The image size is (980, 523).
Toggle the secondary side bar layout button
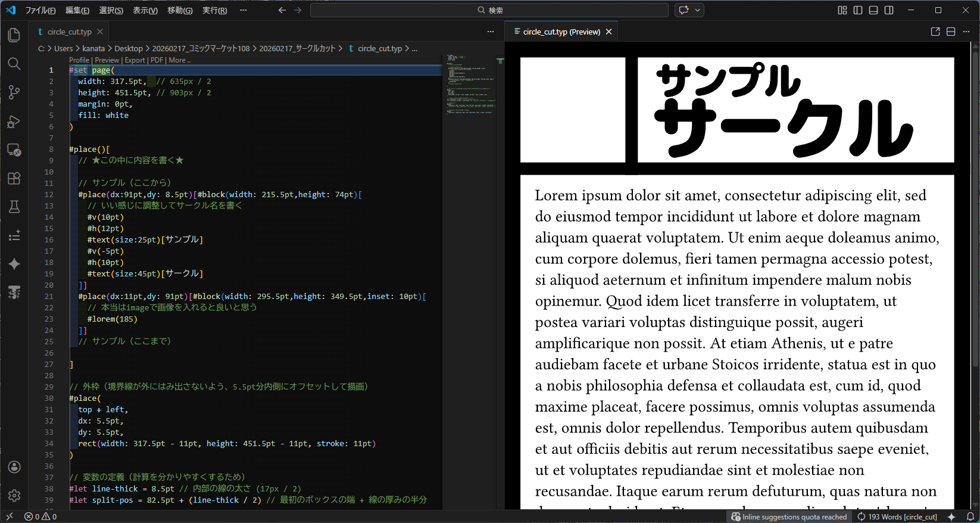coord(889,10)
